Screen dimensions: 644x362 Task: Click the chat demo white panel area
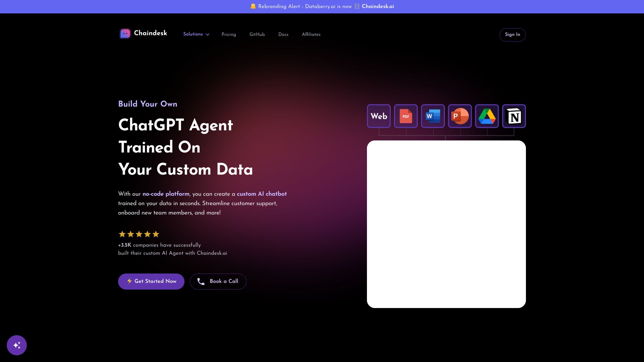click(446, 224)
